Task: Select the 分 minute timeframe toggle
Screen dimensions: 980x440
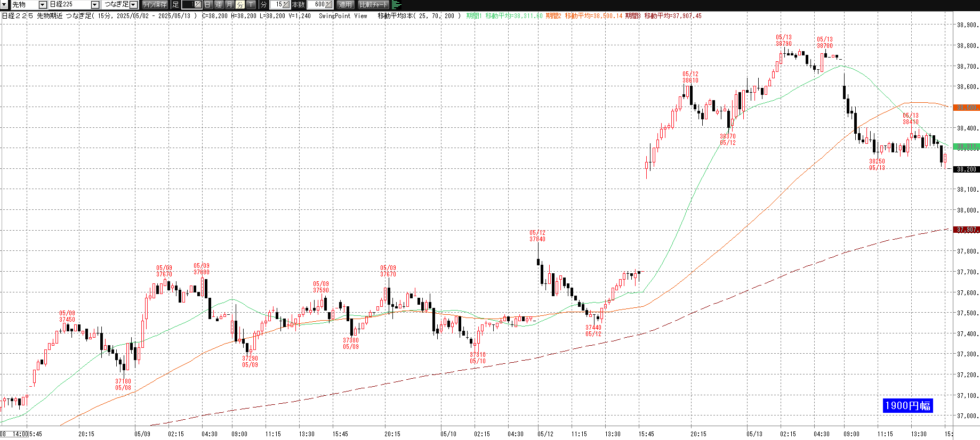Action: (x=240, y=4)
